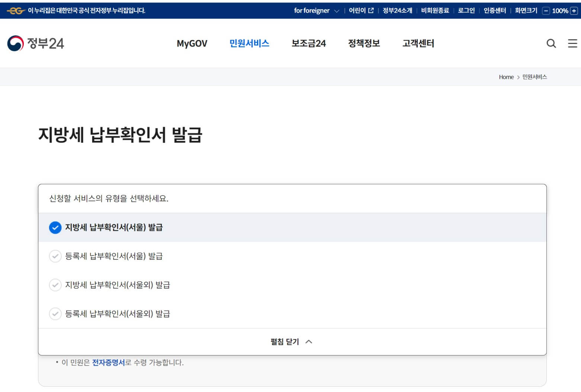Viewport: 581px width, 392px height.
Task: Click the breadcrumb arrow after Home
Action: coord(518,77)
